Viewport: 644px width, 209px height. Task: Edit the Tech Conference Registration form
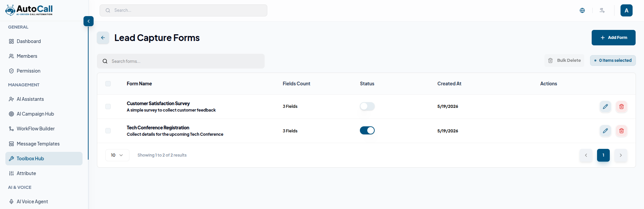click(x=605, y=131)
